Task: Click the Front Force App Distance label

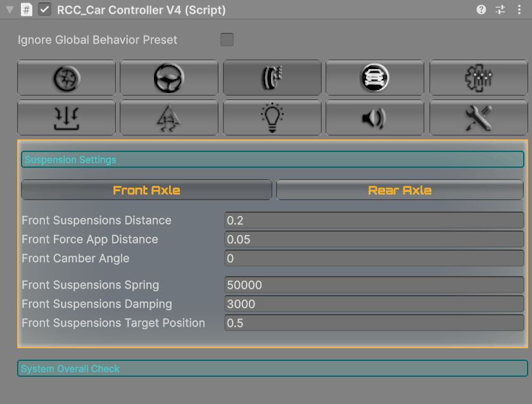Action: pos(90,239)
